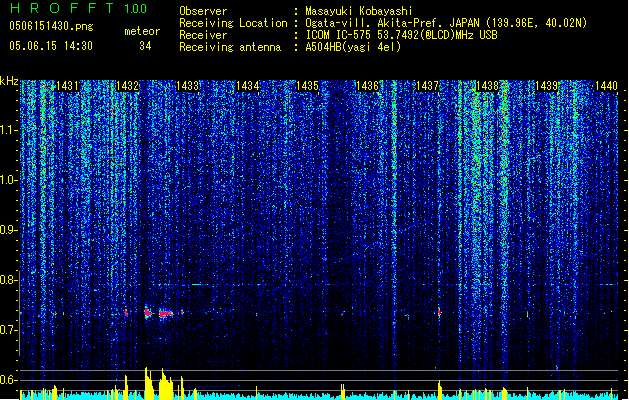Screen dimensions: 629x400
Task: Select the meteor count 34
Action: [145, 46]
